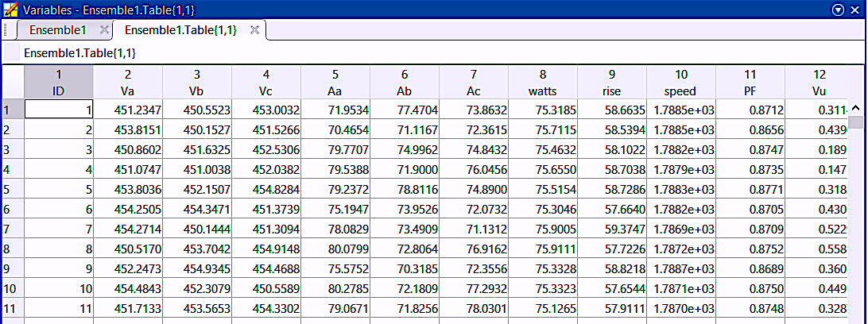Click the MATLAB variables icon in the title bar
Image resolution: width=868 pixels, height=324 pixels.
pyautogui.click(x=10, y=10)
